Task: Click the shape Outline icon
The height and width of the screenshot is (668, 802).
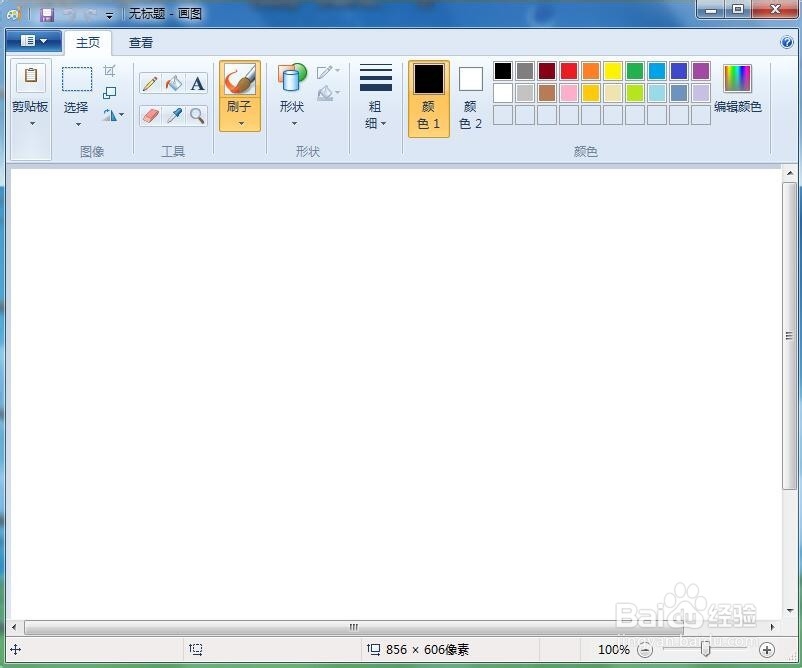Action: pyautogui.click(x=324, y=71)
